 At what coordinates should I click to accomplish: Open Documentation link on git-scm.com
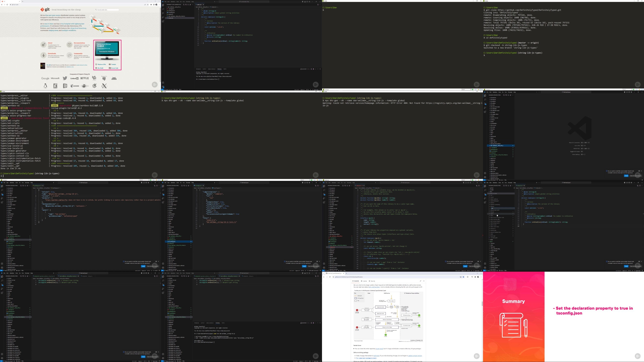[79, 43]
